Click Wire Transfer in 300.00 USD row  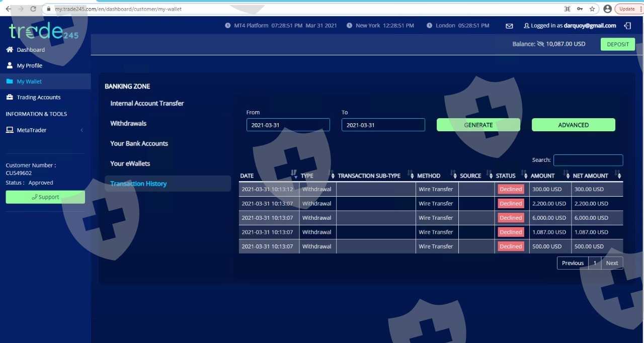[x=436, y=190]
